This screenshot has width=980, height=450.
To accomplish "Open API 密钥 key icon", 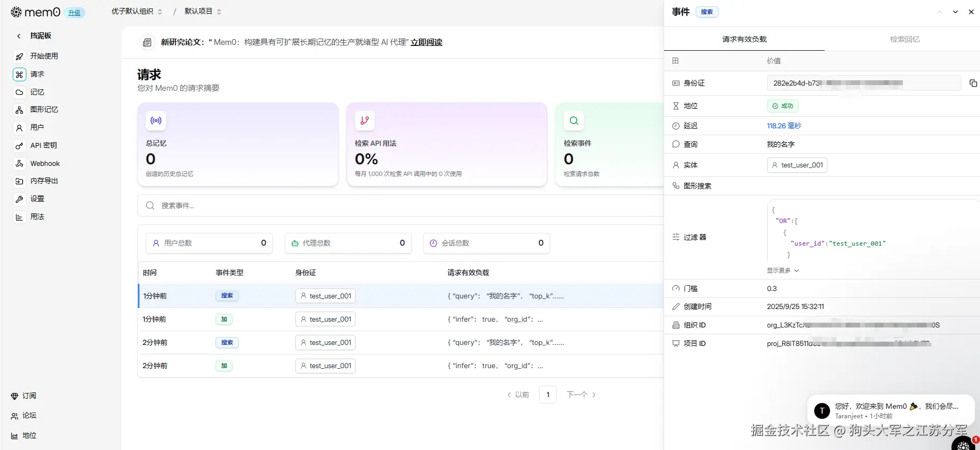I will (20, 146).
